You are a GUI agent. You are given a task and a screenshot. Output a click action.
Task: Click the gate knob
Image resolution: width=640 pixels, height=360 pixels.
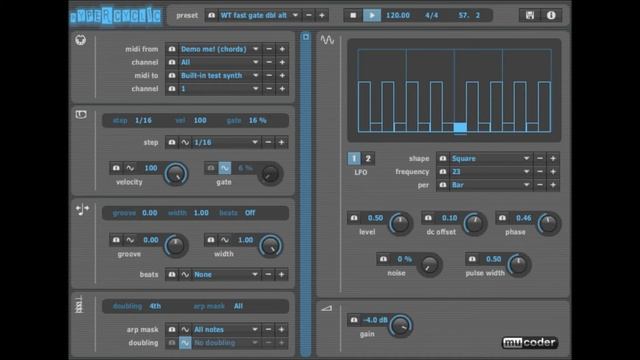270,174
